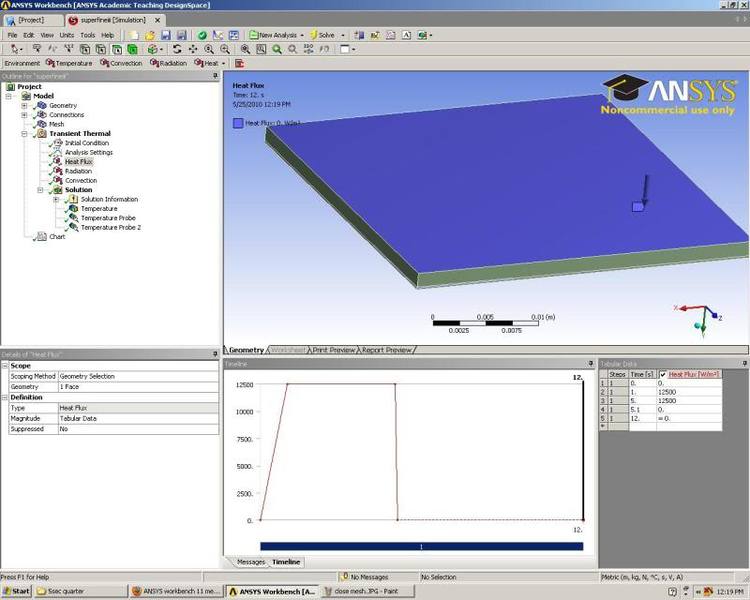Select Mesh in the outline tree
The image size is (750, 600).
56,124
